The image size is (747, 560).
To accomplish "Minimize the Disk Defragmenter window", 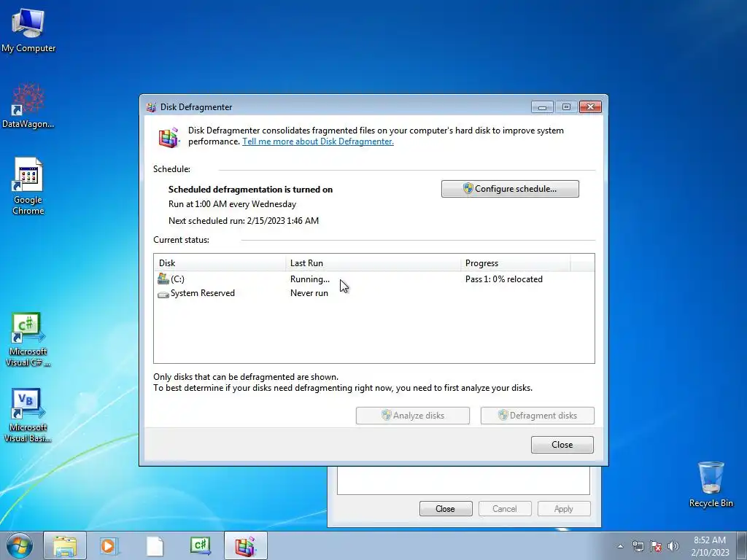I will (542, 107).
